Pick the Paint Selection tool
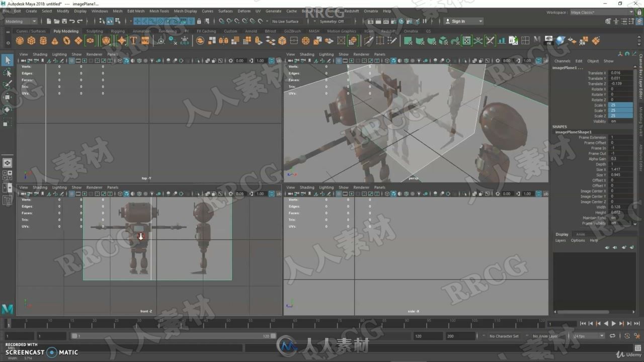The width and height of the screenshot is (644, 362). pyautogui.click(x=7, y=84)
